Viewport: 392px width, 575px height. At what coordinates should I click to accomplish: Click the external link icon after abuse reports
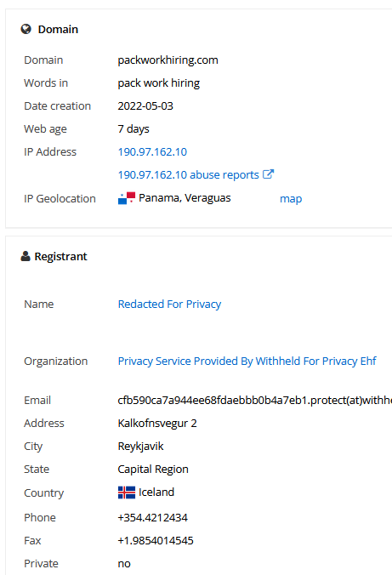coord(269,174)
